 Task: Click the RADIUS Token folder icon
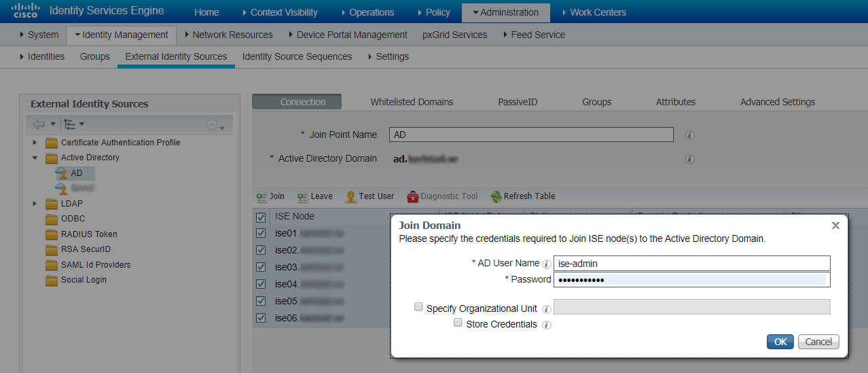coord(52,234)
